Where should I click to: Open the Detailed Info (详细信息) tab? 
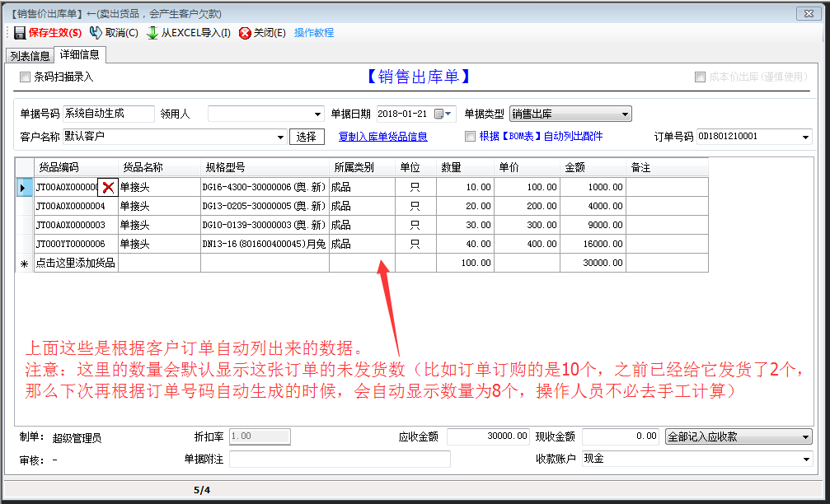(79, 55)
